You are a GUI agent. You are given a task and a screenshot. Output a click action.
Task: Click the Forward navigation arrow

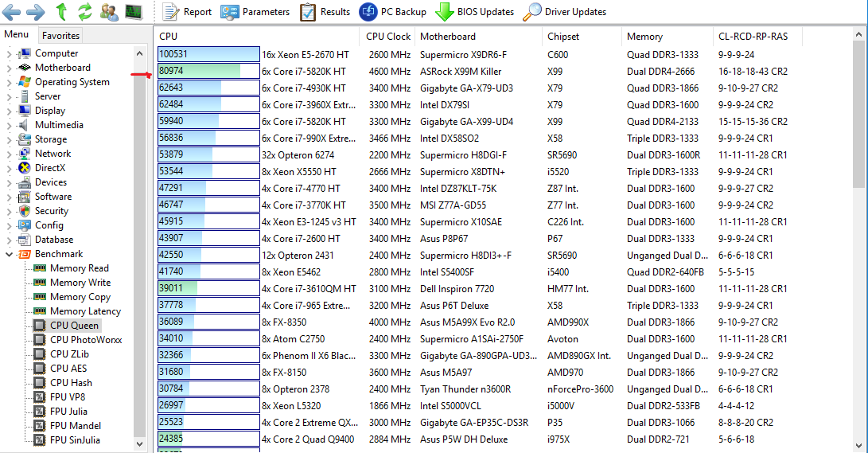[x=36, y=12]
